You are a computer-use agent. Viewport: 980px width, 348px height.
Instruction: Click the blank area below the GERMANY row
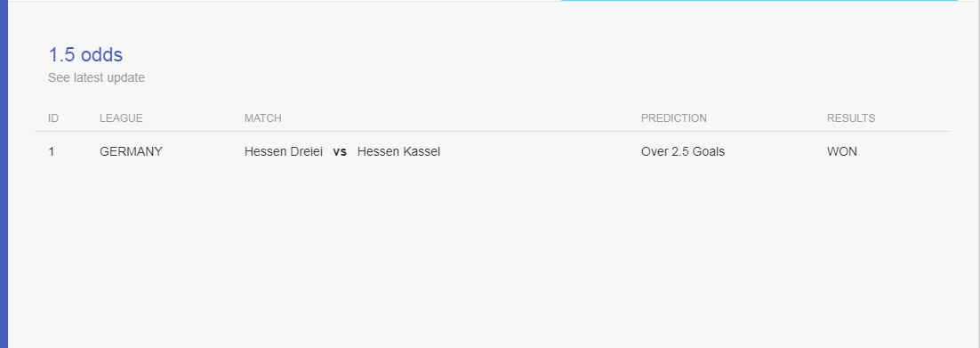(493, 250)
